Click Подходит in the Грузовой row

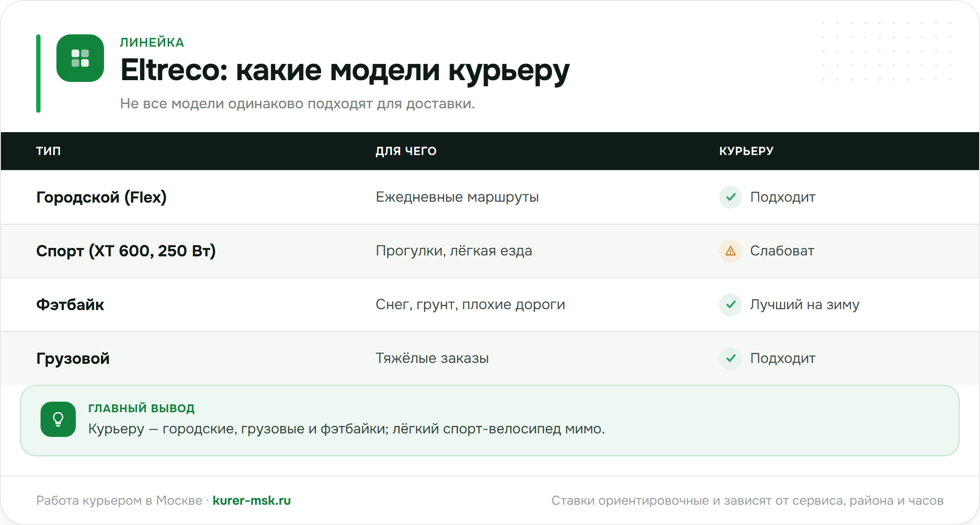(x=783, y=358)
